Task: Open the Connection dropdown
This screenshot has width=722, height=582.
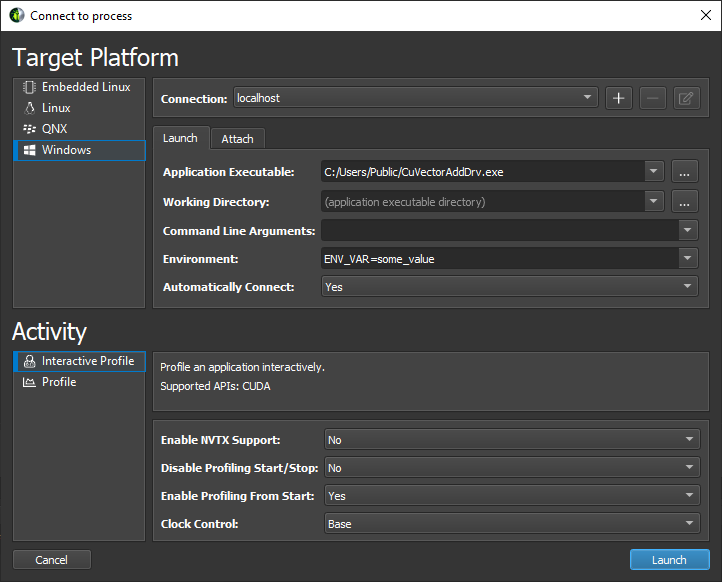Action: pos(415,98)
